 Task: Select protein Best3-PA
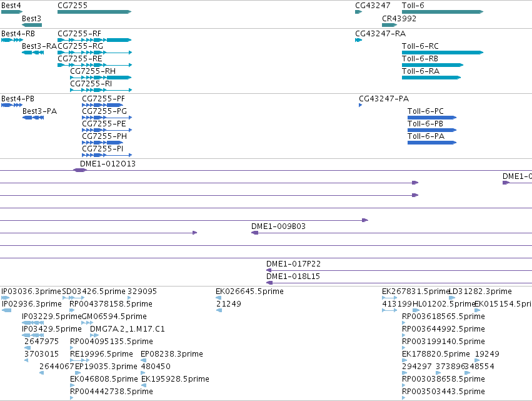coord(33,118)
